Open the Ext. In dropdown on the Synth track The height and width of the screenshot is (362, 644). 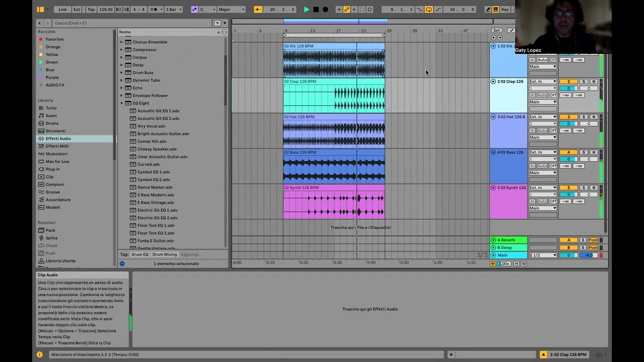pos(542,188)
